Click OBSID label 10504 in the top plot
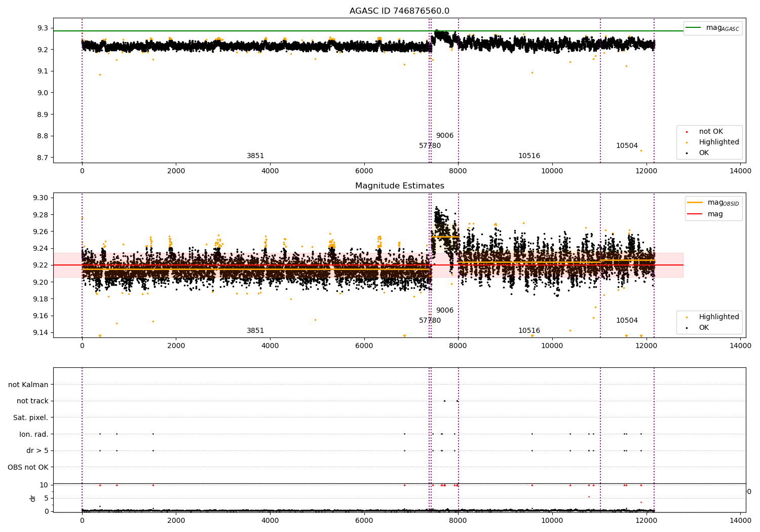Viewport: 760px width, 532px height. 627,145
